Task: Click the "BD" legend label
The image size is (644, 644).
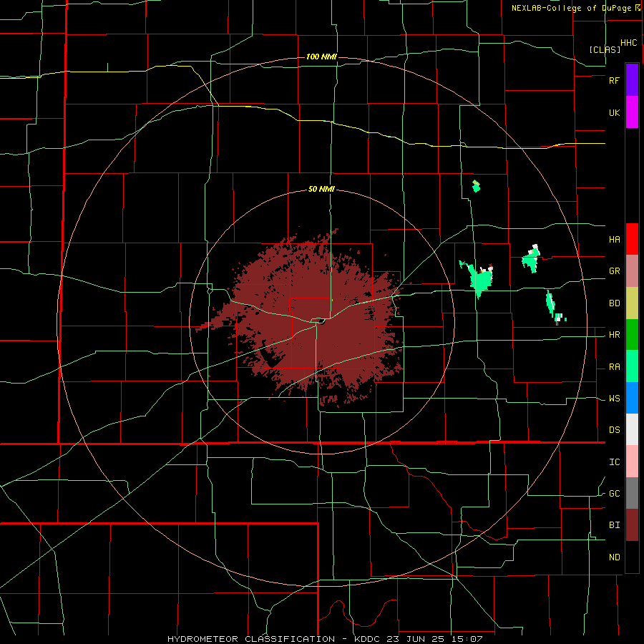Action: (x=614, y=303)
